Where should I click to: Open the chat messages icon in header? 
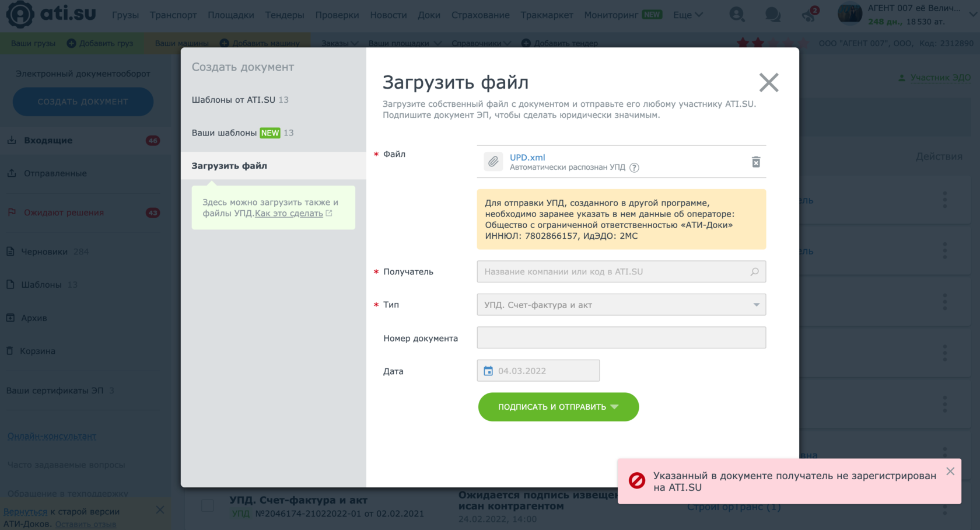click(773, 15)
